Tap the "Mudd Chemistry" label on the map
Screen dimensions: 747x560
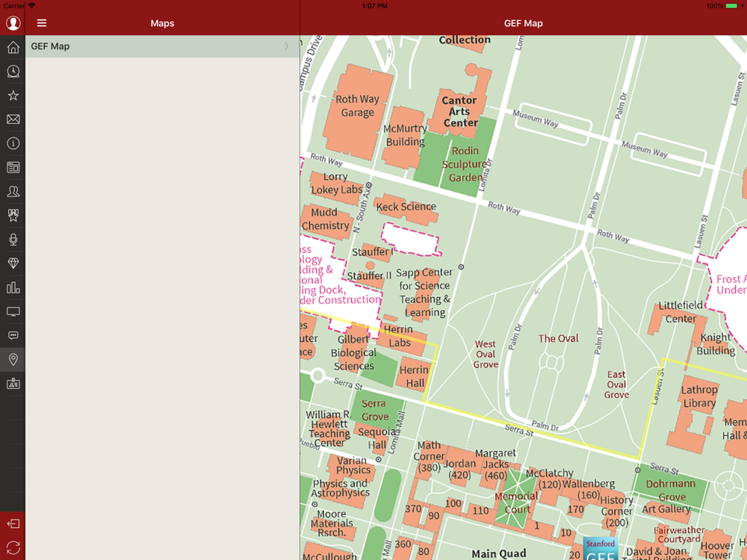tap(326, 219)
